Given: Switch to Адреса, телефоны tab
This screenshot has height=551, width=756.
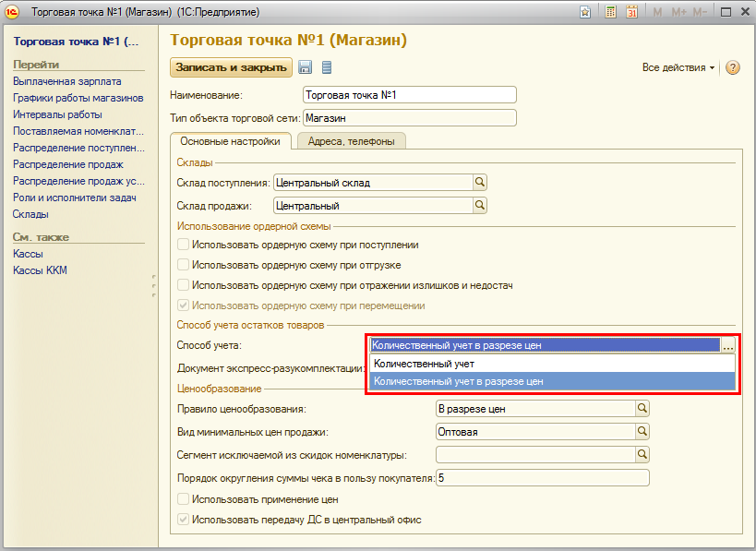Looking at the screenshot, I should pos(351,141).
